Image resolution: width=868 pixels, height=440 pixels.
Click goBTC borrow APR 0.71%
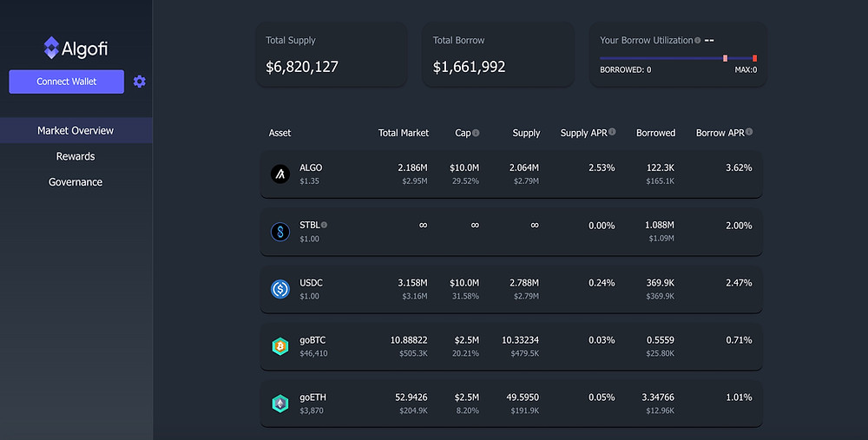coord(739,340)
